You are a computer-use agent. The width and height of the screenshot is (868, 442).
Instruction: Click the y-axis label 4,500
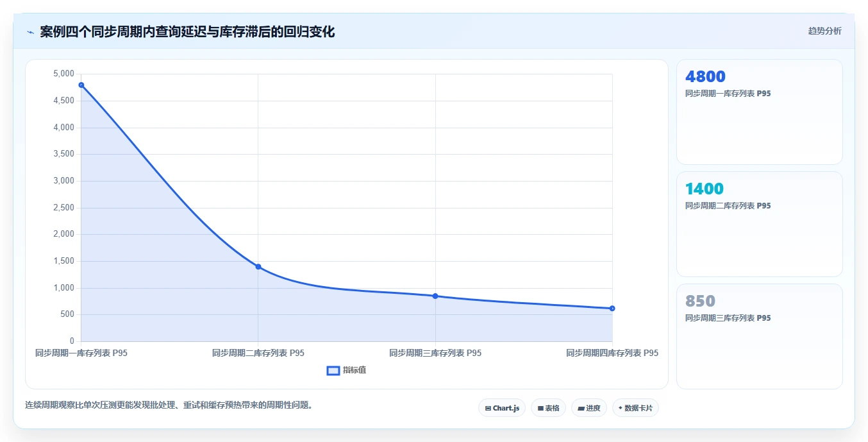[63, 101]
